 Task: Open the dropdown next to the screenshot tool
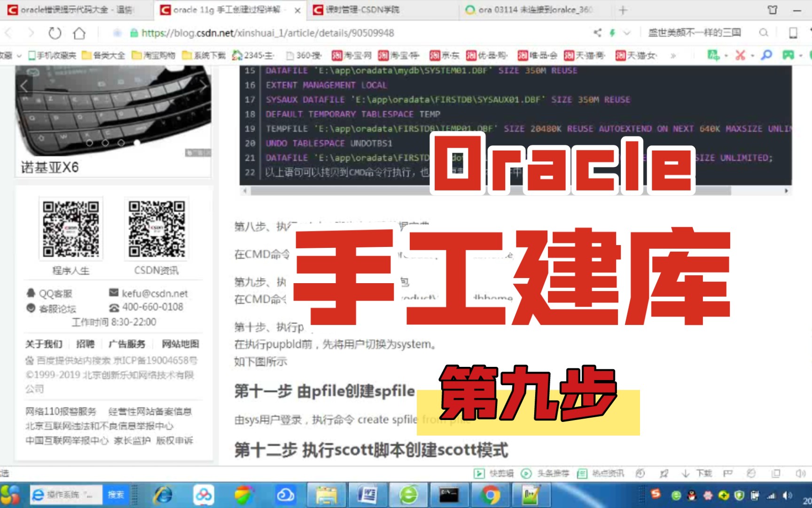(x=751, y=55)
